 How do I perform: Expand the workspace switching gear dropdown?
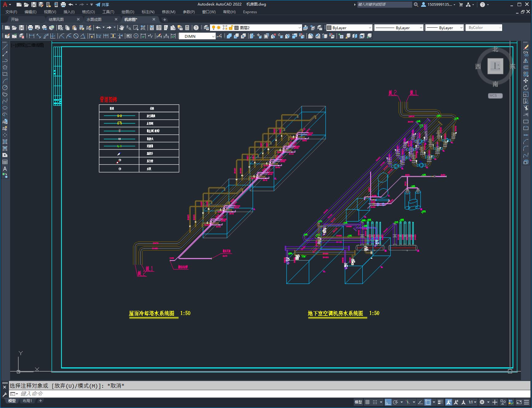488,402
